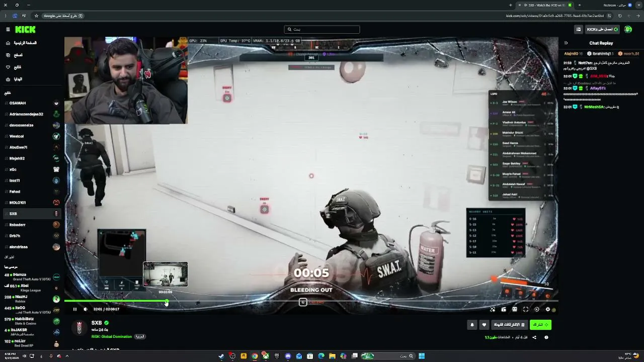Click the Kick search field

(322, 29)
